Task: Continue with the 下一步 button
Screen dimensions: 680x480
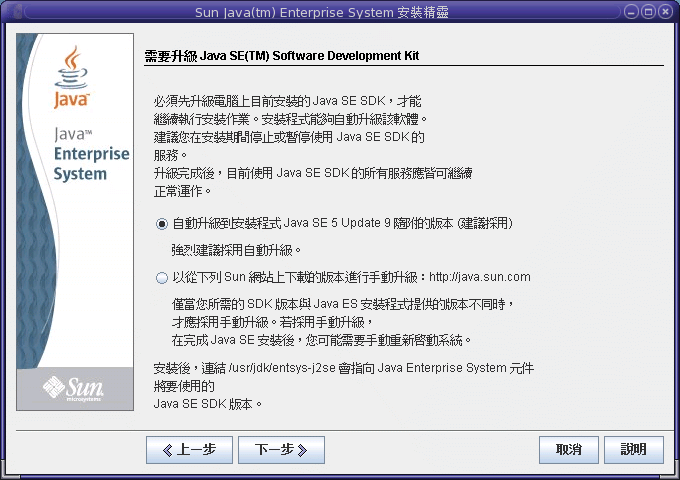Action: click(x=281, y=450)
